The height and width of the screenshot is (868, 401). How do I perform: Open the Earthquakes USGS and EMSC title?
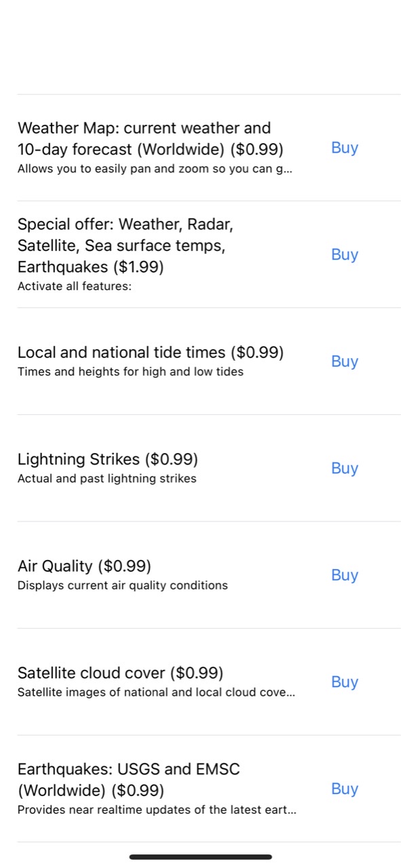[x=129, y=780]
